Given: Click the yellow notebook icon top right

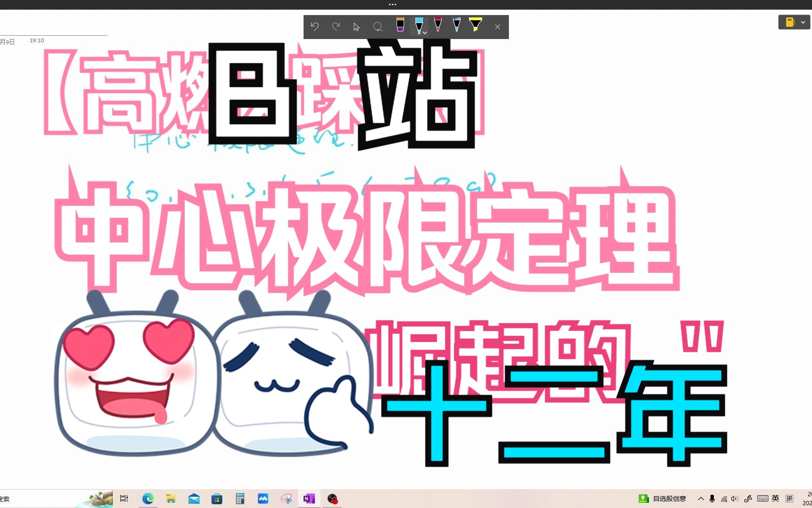Looking at the screenshot, I should tap(790, 22).
